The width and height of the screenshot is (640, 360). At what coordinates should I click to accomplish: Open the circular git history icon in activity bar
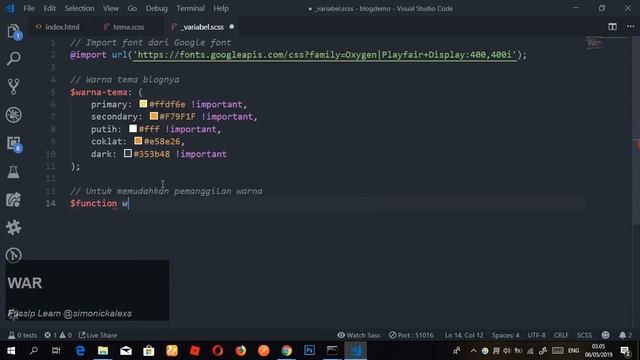coord(13,255)
